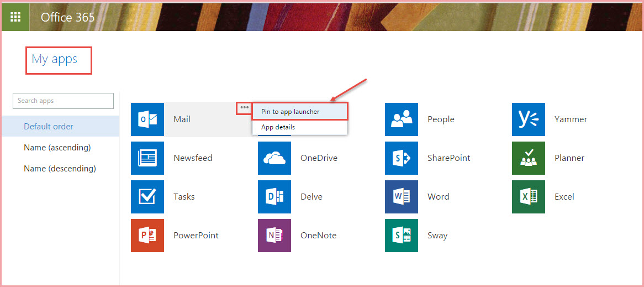Click the PowerPoint app label

point(196,235)
